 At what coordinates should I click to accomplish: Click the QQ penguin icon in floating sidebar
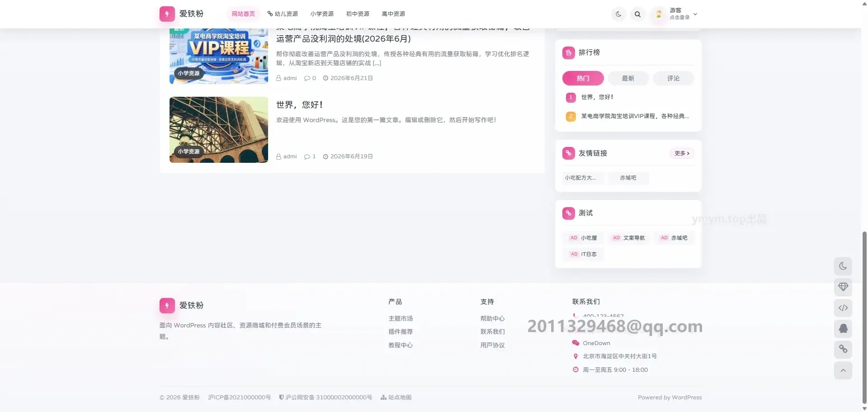843,329
